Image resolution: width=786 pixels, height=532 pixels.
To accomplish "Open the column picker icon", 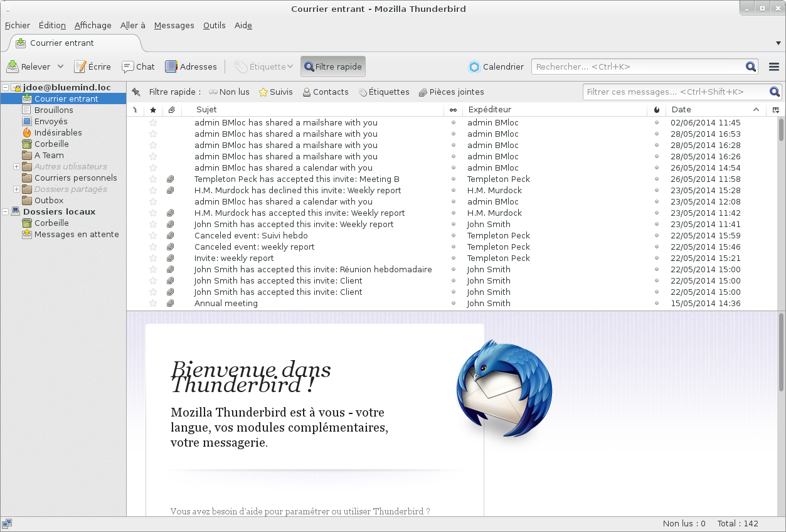I will click(775, 110).
